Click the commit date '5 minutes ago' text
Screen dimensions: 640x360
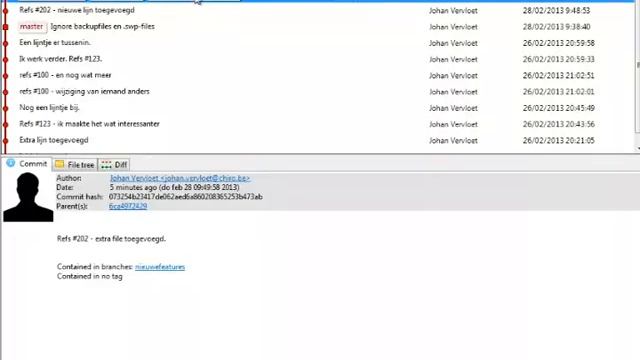pos(174,188)
